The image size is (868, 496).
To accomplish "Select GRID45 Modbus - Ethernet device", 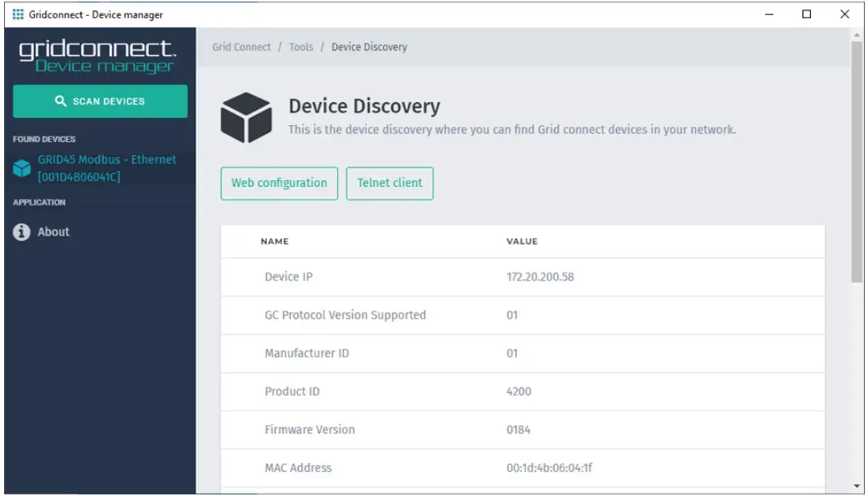I will click(100, 168).
